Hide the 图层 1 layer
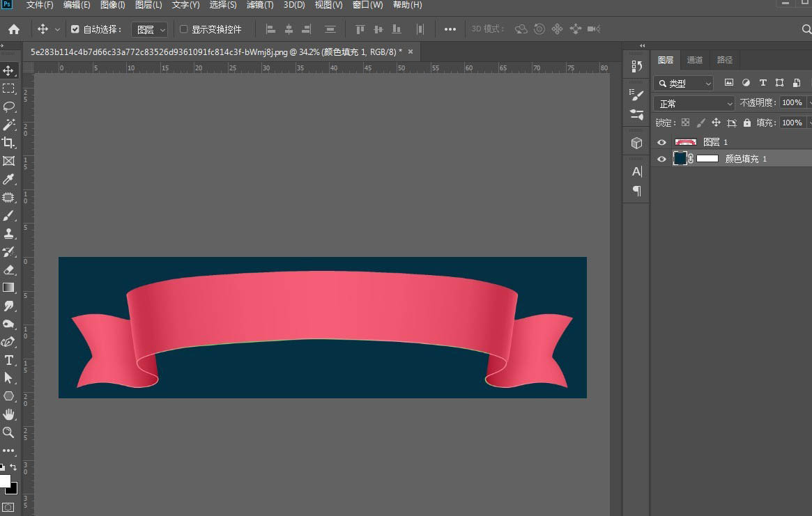This screenshot has height=516, width=812. 662,142
